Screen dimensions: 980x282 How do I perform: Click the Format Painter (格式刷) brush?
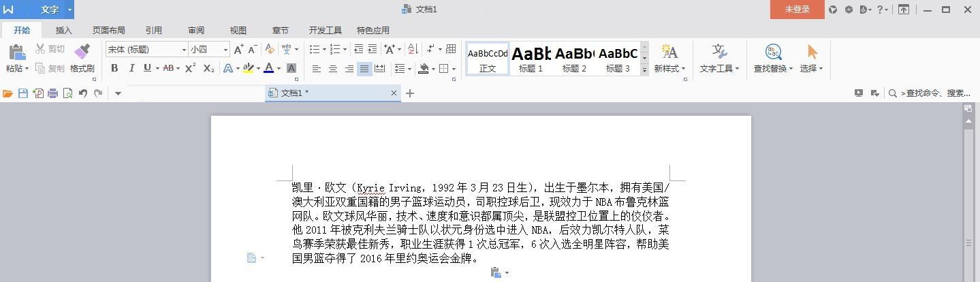(82, 52)
